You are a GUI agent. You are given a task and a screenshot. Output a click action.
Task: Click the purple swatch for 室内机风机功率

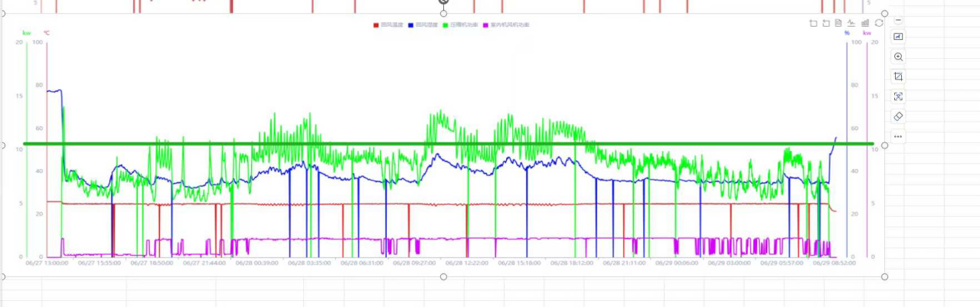[486, 25]
